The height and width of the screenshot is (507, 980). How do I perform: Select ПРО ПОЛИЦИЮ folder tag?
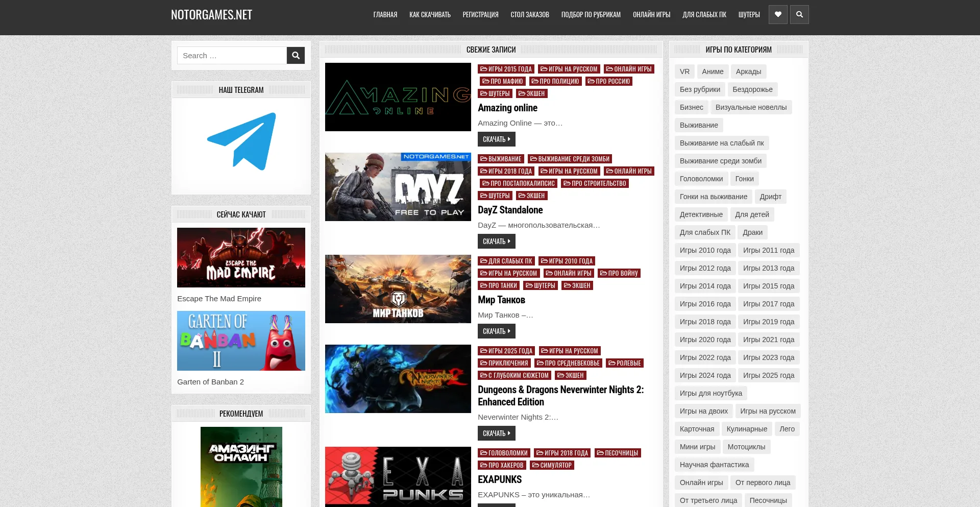(555, 81)
